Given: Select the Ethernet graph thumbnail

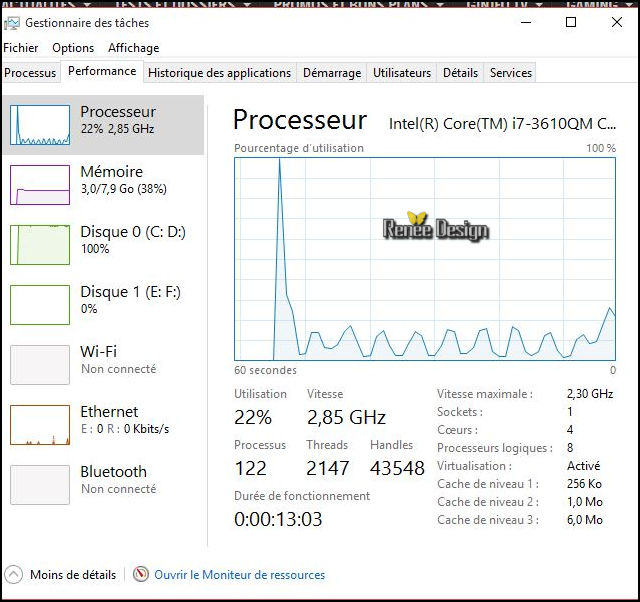Looking at the screenshot, I should click(x=40, y=425).
